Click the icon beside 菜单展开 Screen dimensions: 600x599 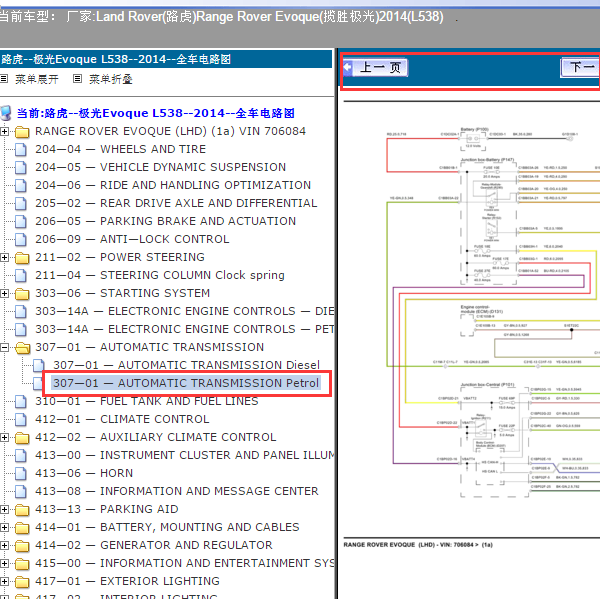coord(4,79)
